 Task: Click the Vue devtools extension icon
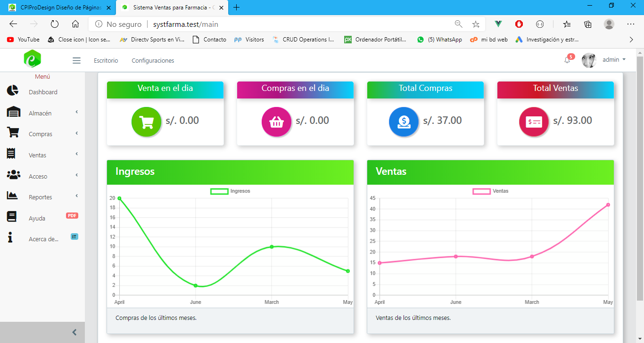(498, 24)
